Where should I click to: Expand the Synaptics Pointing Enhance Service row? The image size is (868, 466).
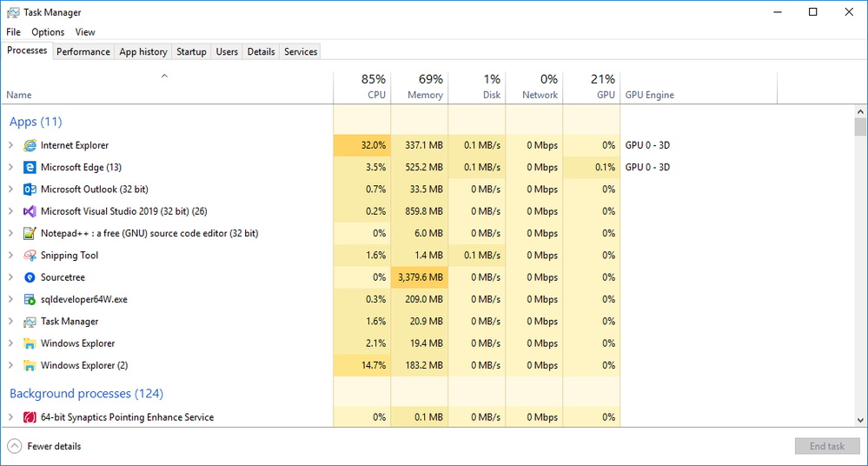click(x=10, y=417)
